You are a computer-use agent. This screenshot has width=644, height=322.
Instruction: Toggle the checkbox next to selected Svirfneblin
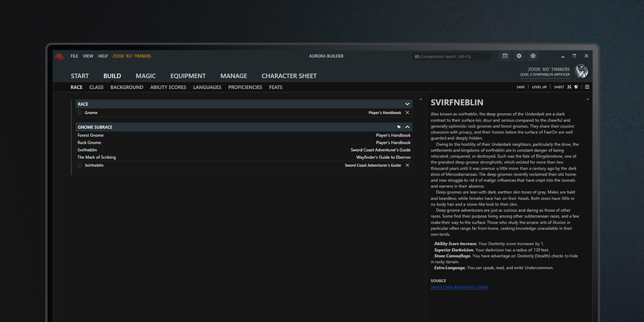pyautogui.click(x=79, y=165)
